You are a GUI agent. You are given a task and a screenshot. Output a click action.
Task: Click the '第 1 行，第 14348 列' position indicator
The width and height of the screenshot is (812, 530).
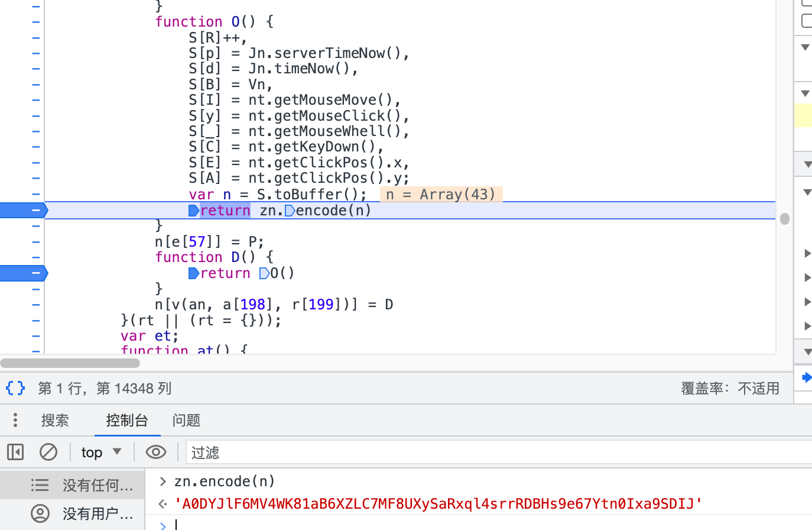(x=105, y=388)
